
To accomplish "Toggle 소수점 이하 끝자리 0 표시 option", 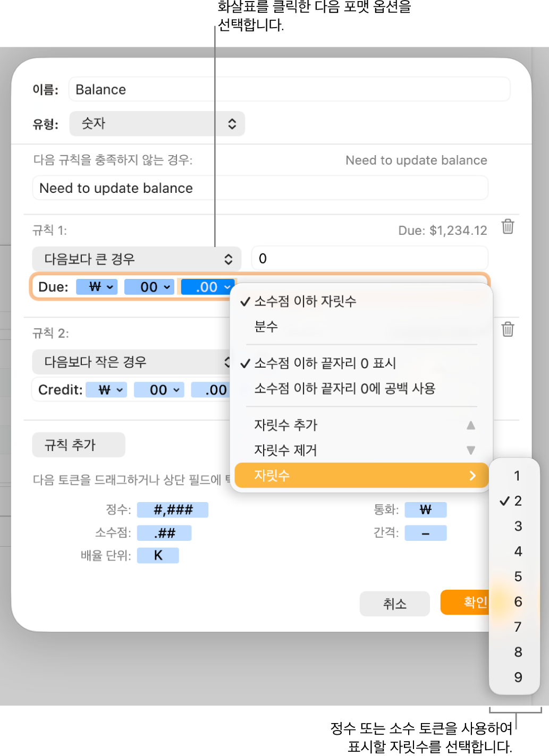I will click(x=361, y=363).
